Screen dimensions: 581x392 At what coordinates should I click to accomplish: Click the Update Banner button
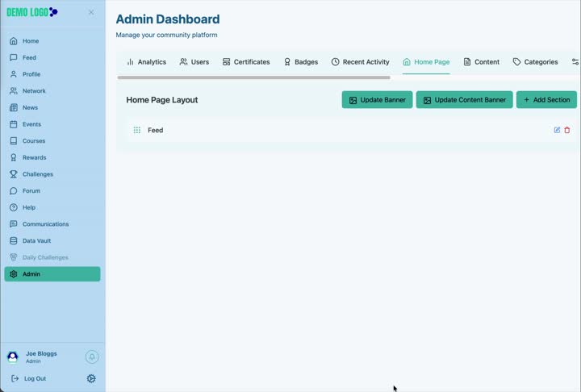pyautogui.click(x=377, y=100)
